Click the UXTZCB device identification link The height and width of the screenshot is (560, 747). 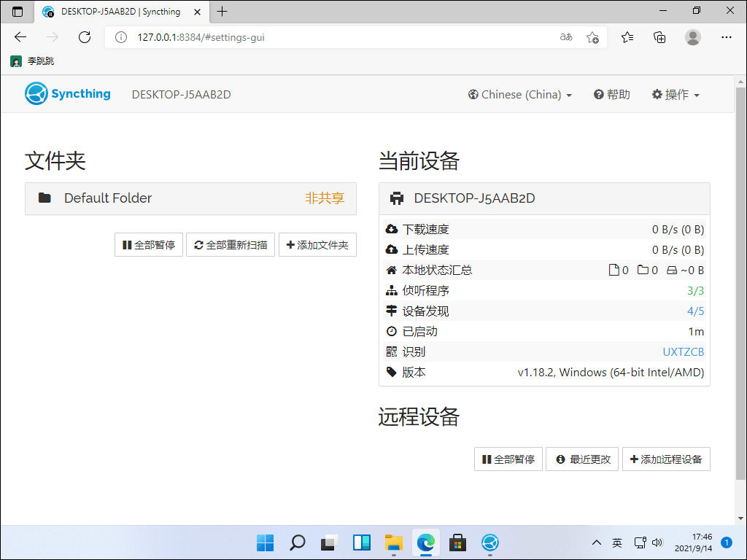(x=683, y=352)
